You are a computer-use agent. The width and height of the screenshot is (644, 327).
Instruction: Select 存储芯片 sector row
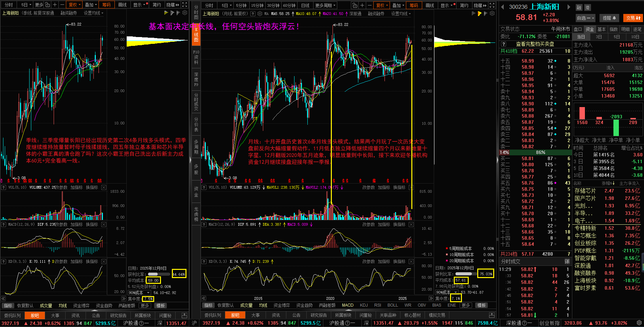pyautogui.click(x=607, y=191)
